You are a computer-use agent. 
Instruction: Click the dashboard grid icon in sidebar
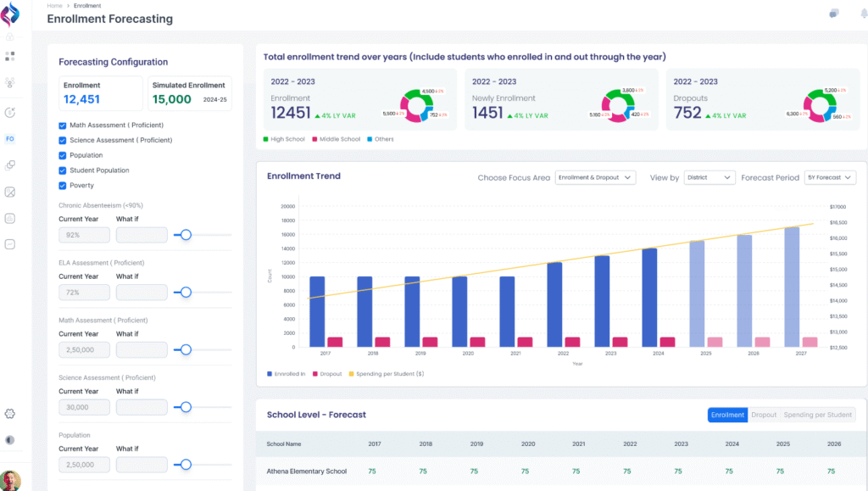click(10, 56)
